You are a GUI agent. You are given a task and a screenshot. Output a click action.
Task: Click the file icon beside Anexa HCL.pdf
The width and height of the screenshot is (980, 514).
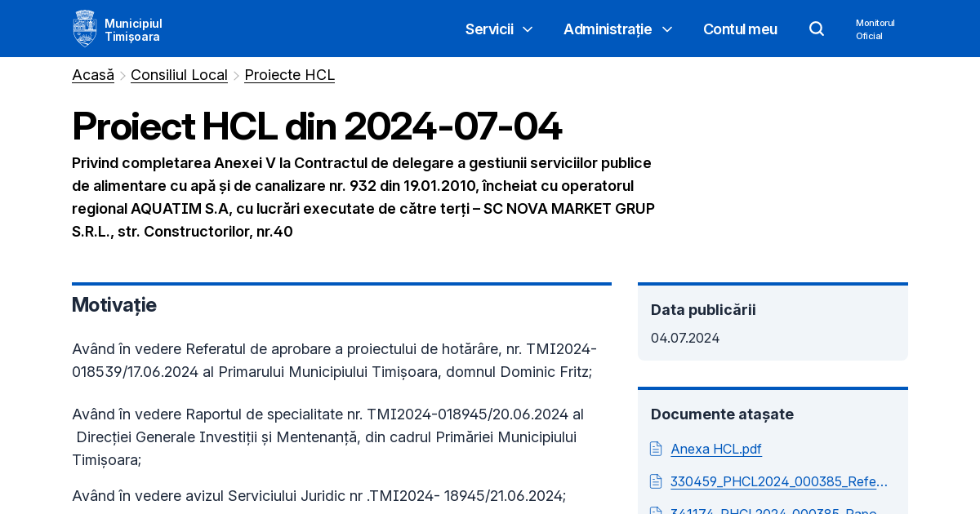(x=655, y=448)
